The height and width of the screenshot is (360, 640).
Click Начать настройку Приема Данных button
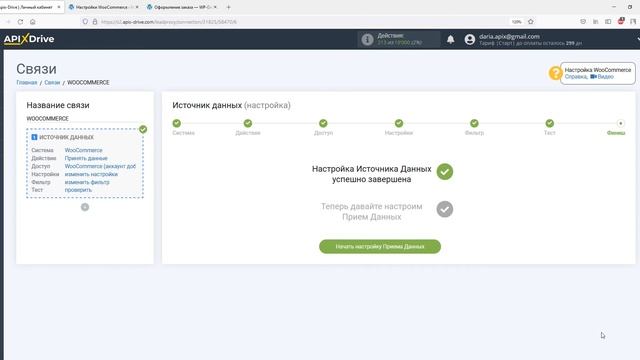point(380,247)
